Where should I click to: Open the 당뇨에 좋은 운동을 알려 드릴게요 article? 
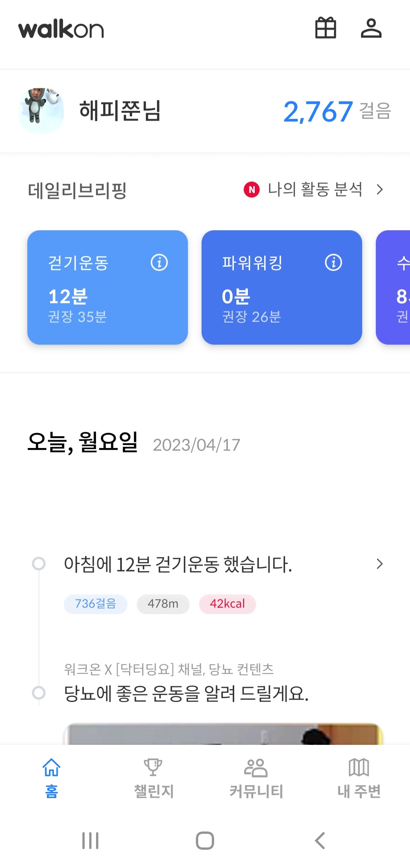click(186, 694)
